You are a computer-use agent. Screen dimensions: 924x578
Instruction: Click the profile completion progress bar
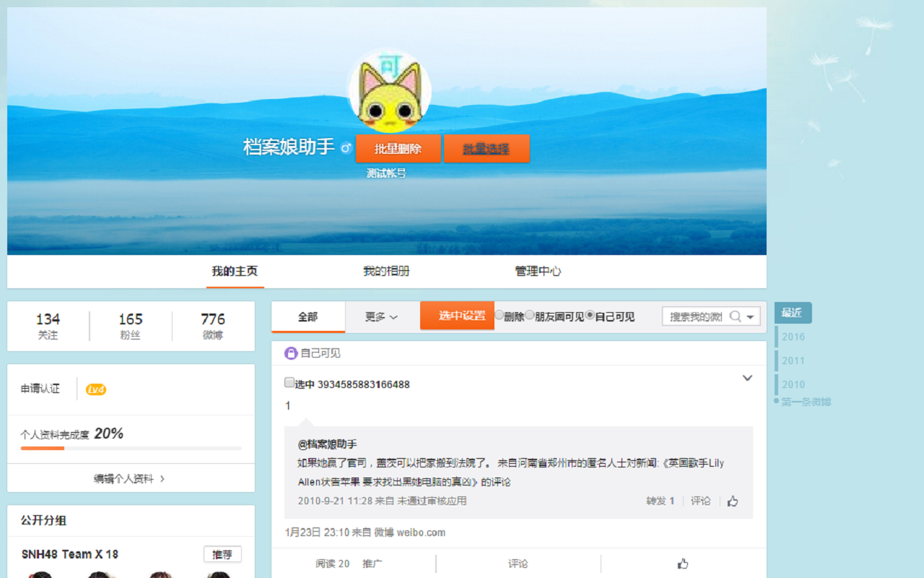coord(131,448)
